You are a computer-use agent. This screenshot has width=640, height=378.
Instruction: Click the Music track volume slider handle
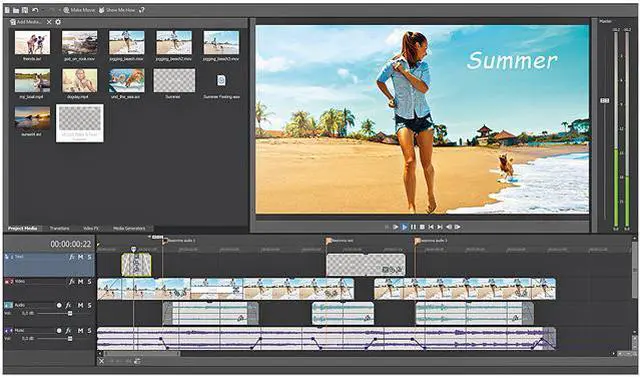pos(70,339)
